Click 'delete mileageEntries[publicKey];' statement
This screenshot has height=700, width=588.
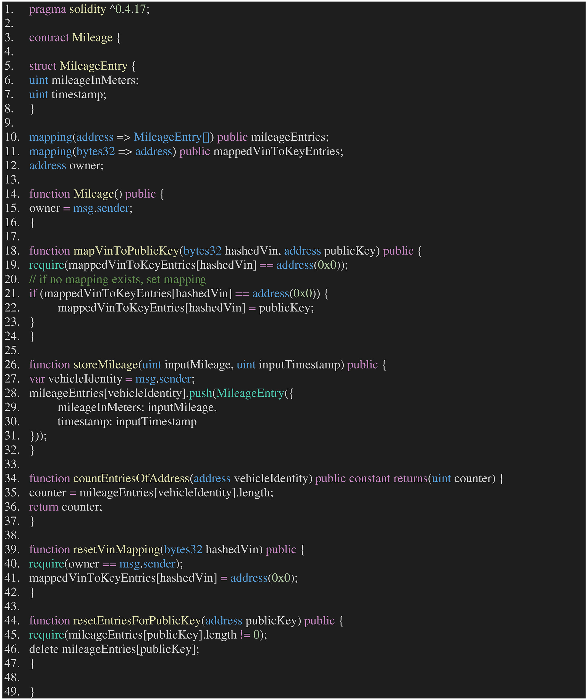[114, 649]
